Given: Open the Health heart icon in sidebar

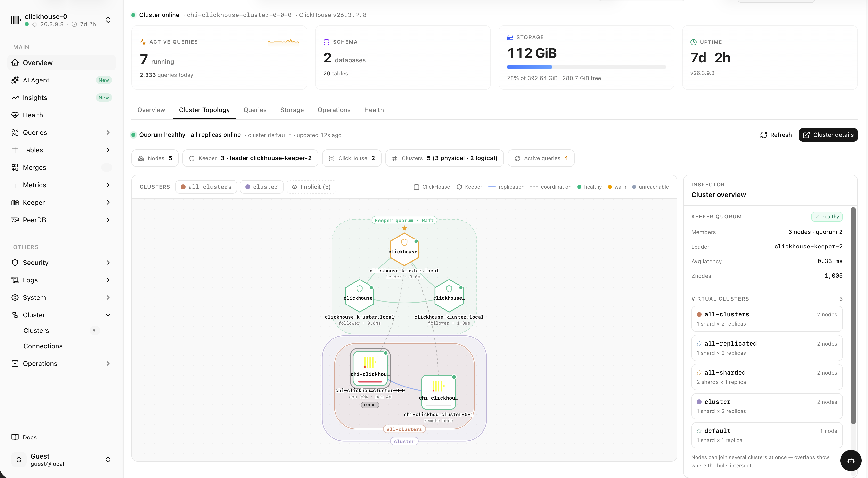Looking at the screenshot, I should (15, 115).
